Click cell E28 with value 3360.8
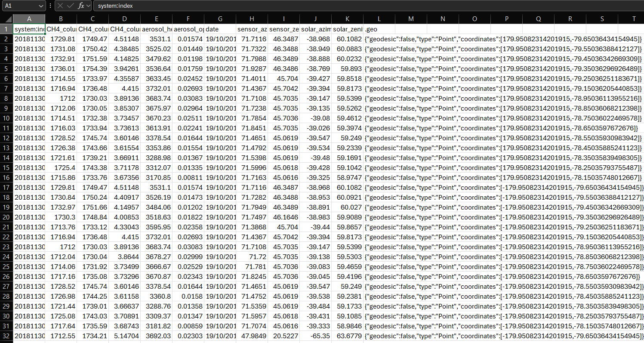 point(156,296)
